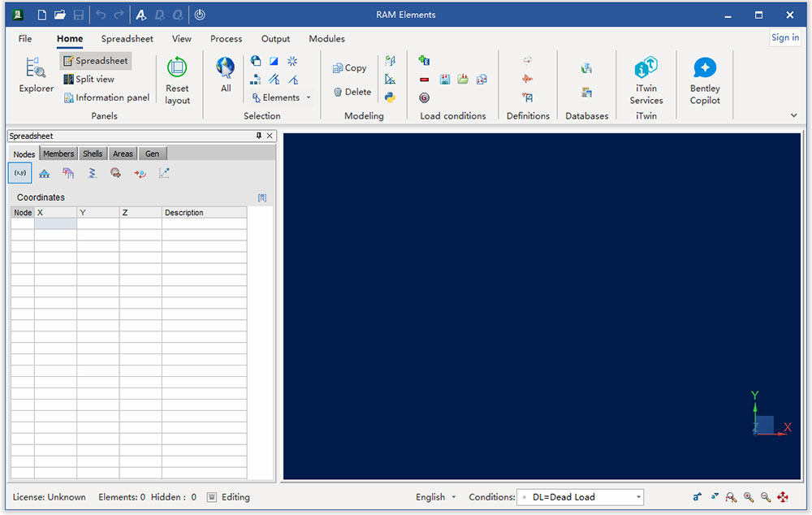Viewport: 812px width, 515px height.
Task: Click the Description column header
Action: coord(204,213)
